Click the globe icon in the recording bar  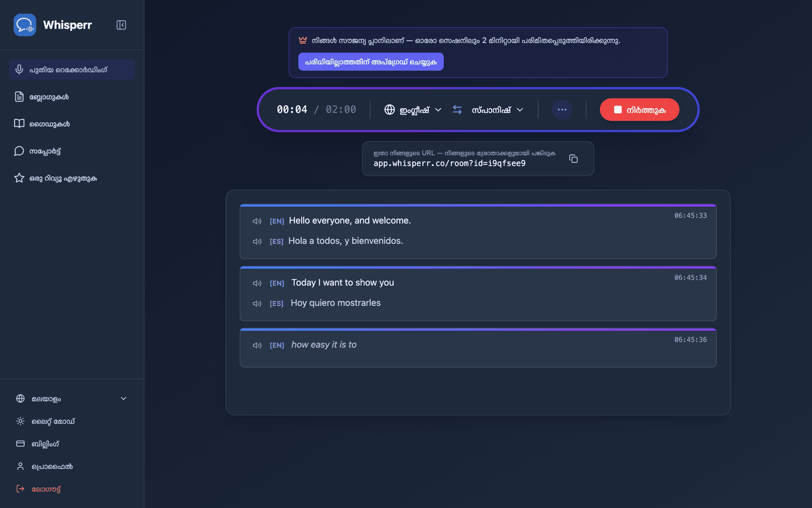pyautogui.click(x=389, y=110)
